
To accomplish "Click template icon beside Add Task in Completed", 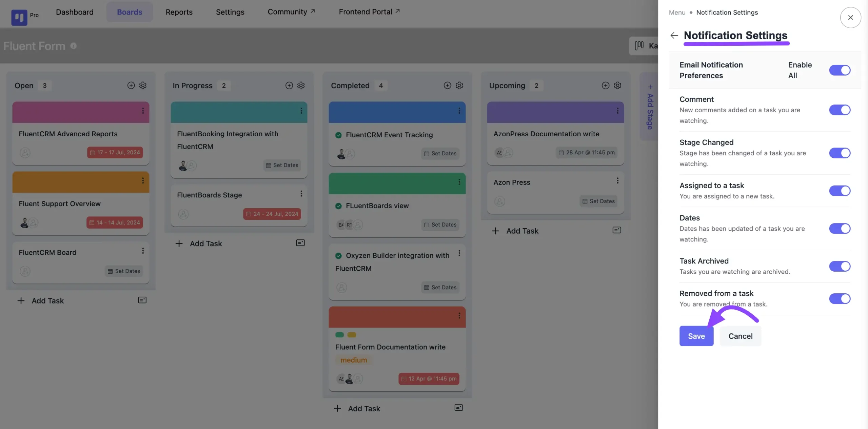I will coord(458,408).
